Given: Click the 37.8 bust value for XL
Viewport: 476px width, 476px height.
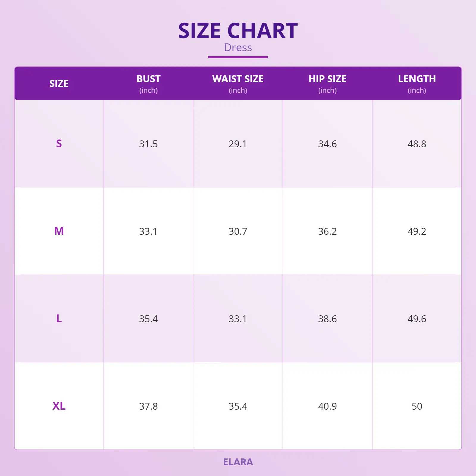Looking at the screenshot, I should point(148,406).
